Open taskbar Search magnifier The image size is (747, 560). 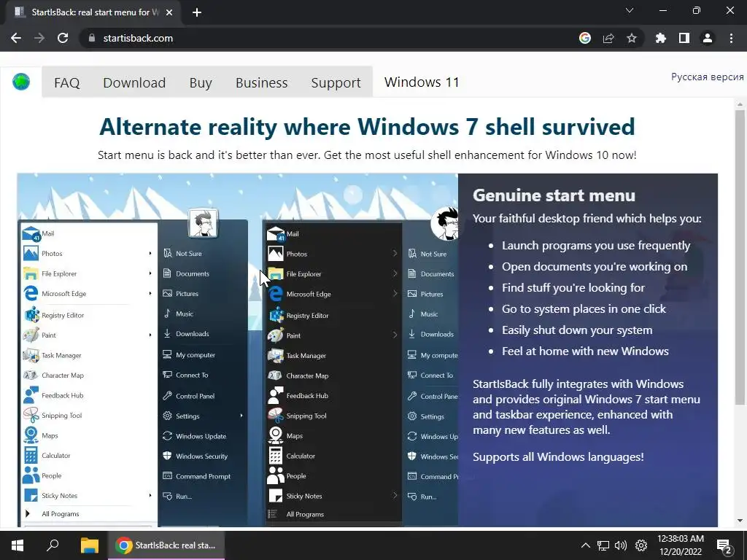tap(53, 545)
